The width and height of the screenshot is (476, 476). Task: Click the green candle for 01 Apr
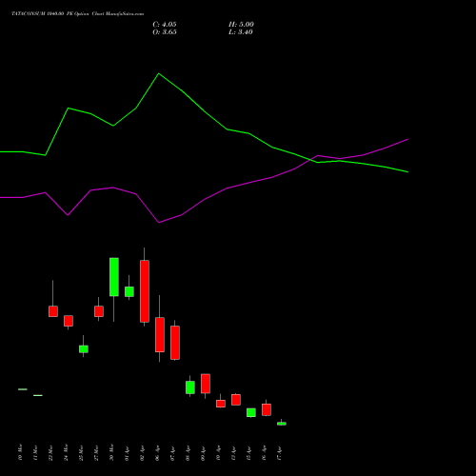(x=129, y=291)
